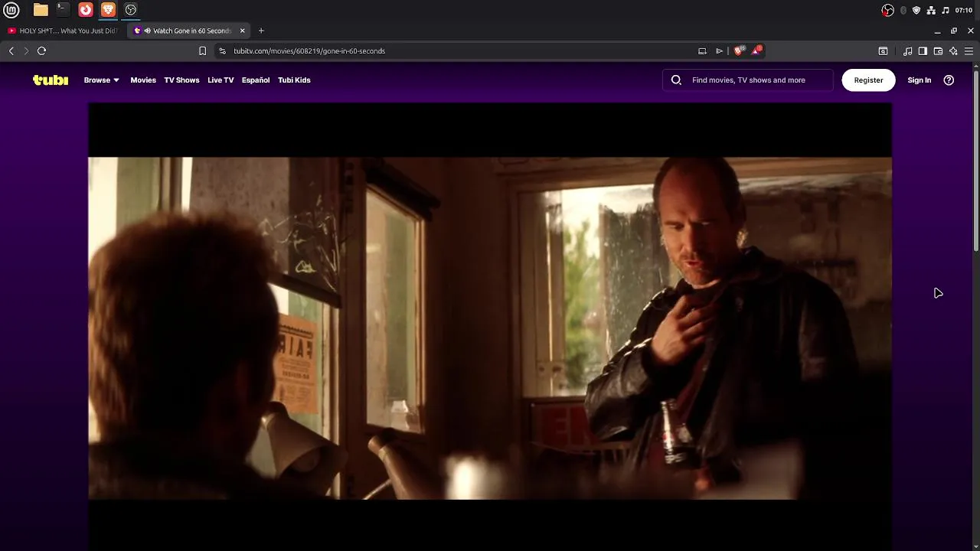Open the shield security tray icon

click(x=916, y=10)
